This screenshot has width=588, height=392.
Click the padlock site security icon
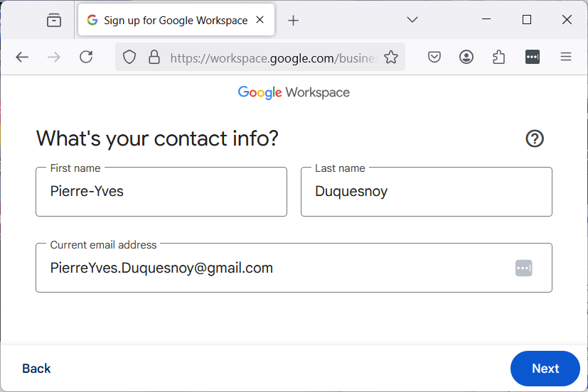(x=154, y=58)
